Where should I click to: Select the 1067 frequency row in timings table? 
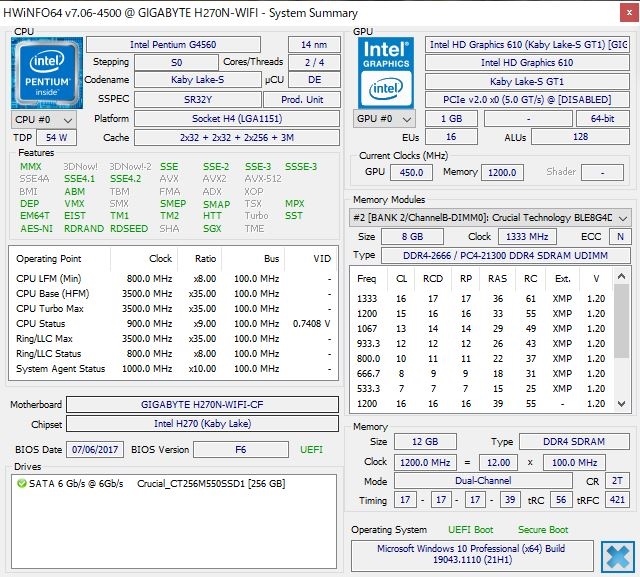[481, 329]
